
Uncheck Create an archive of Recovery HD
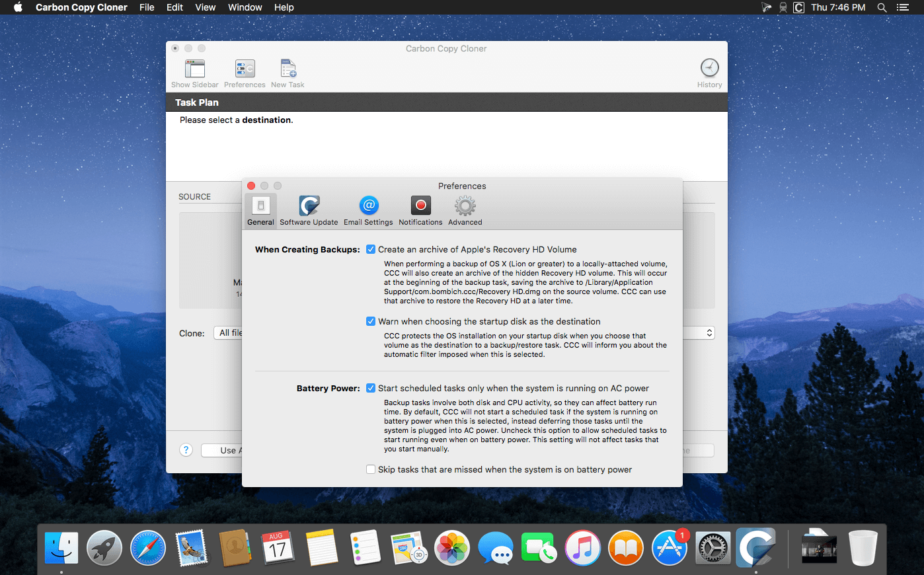(371, 249)
